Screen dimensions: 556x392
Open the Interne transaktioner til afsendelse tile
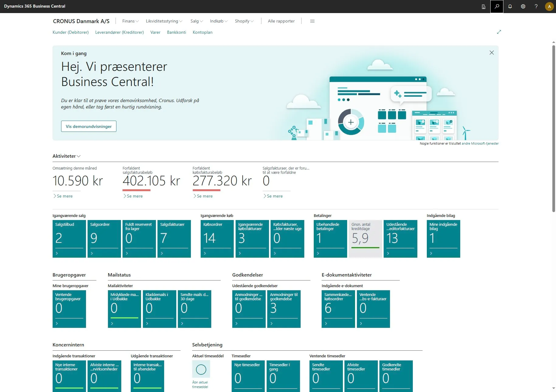[147, 376]
